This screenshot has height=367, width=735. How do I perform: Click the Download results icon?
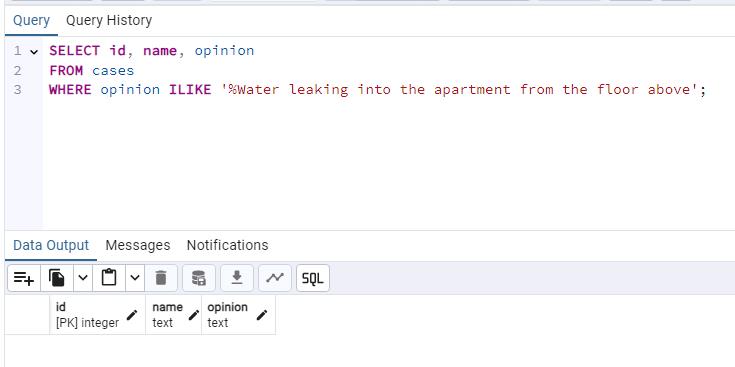click(x=237, y=278)
